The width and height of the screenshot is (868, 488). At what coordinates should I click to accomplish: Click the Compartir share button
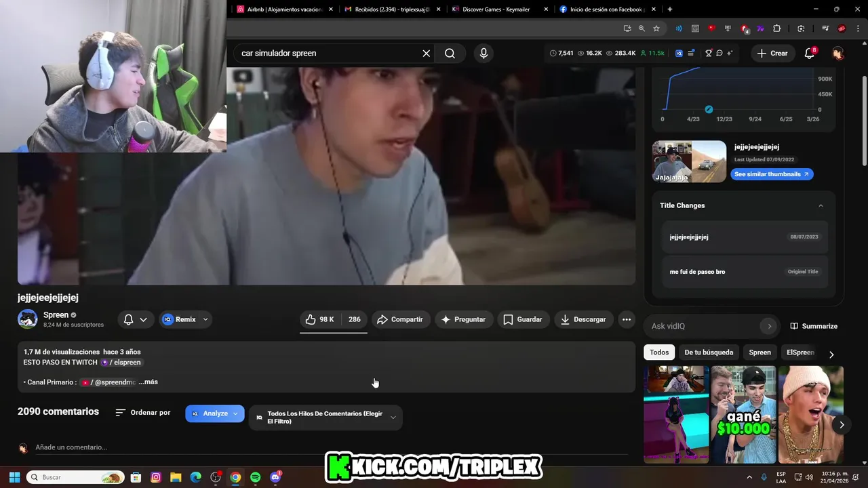[x=400, y=319]
